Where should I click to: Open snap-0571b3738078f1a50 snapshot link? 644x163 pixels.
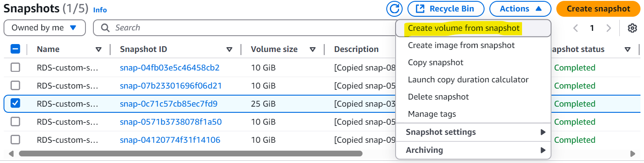[x=170, y=122]
